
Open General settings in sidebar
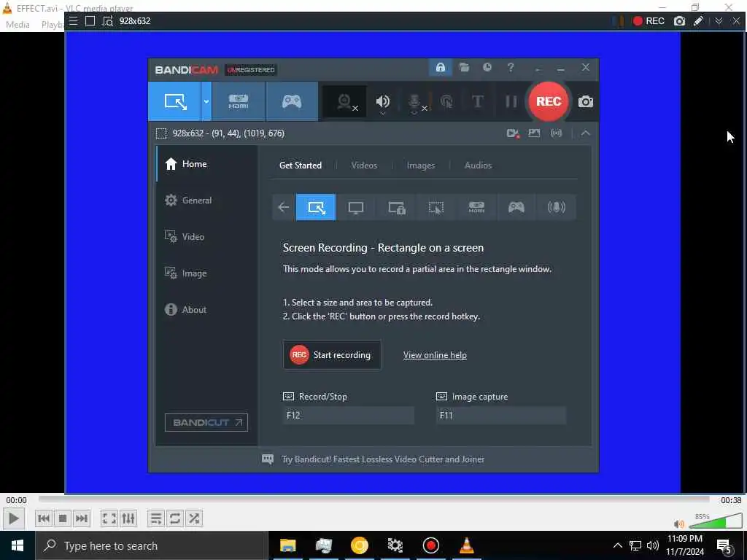coord(206,201)
